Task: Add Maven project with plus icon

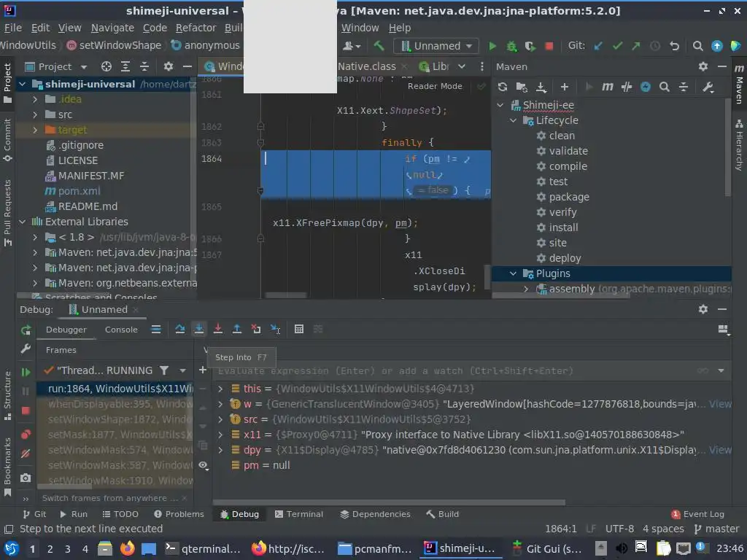Action: 564,87
